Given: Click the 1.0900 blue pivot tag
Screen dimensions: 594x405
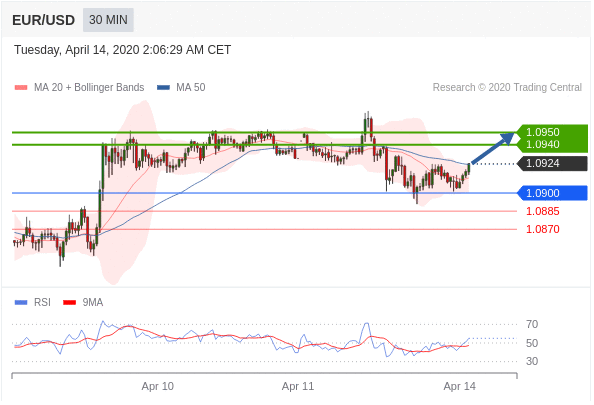Looking at the screenshot, I should pos(552,193).
